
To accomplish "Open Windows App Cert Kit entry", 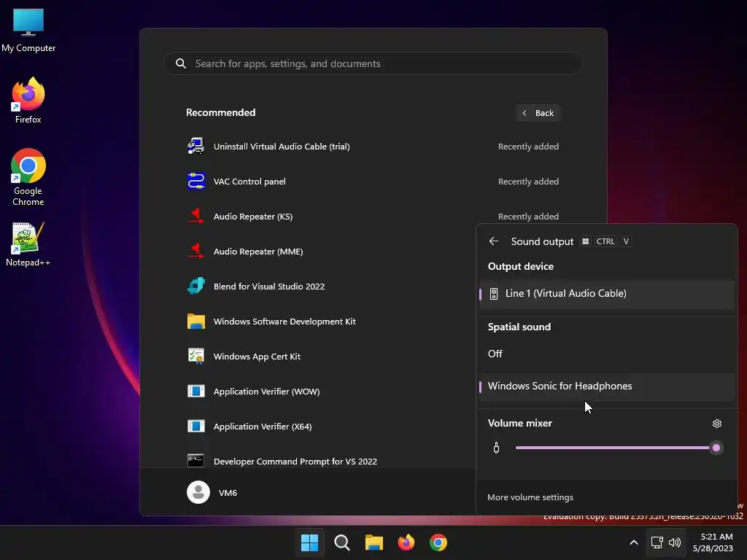I will pyautogui.click(x=329, y=356).
